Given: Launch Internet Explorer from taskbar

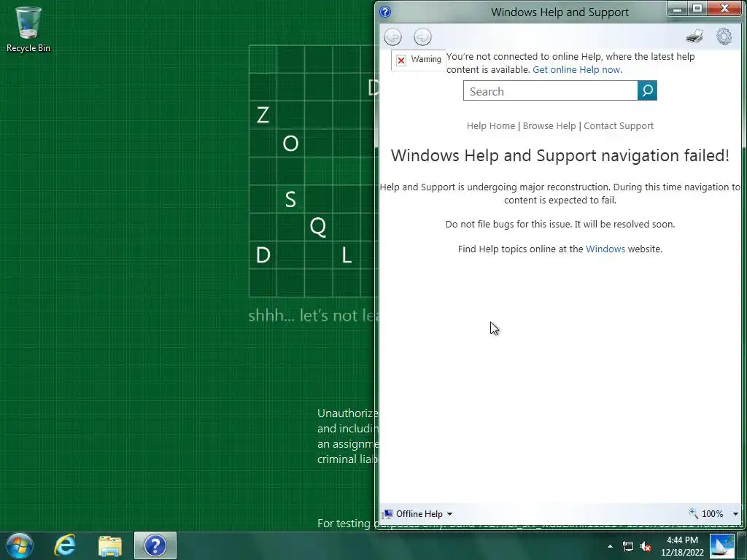Looking at the screenshot, I should (65, 545).
